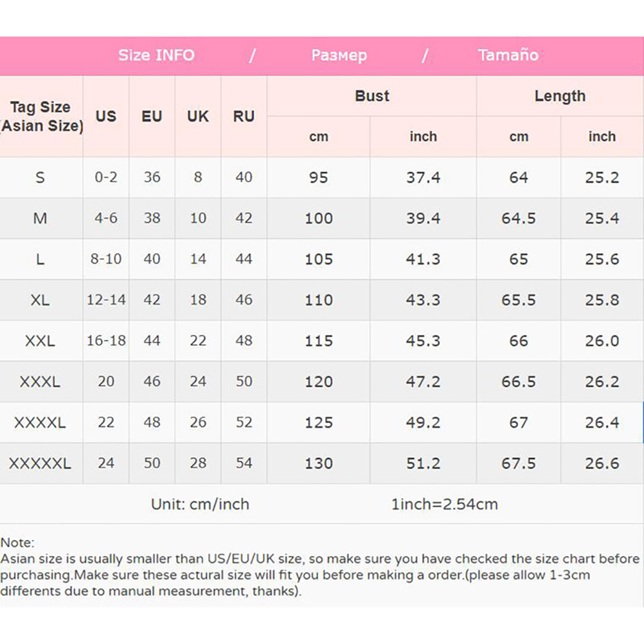Click the '1inch=2.54cm' conversion text

click(444, 505)
